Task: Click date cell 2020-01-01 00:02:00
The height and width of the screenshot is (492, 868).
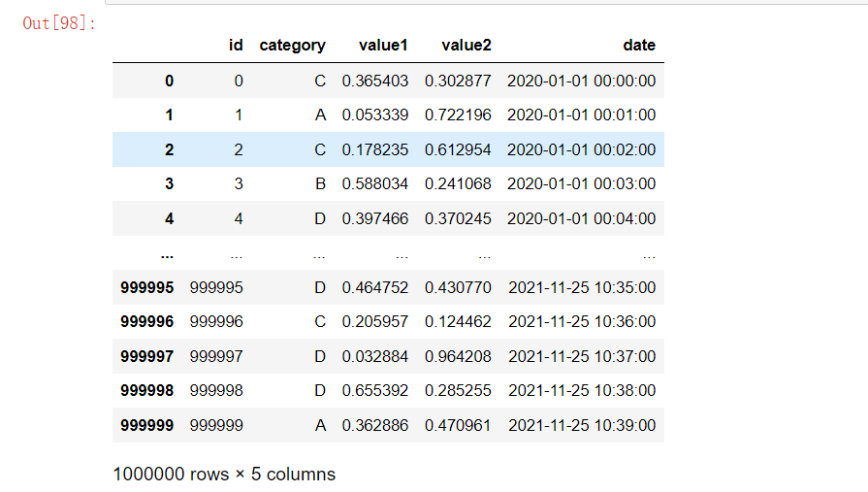Action: 581,149
